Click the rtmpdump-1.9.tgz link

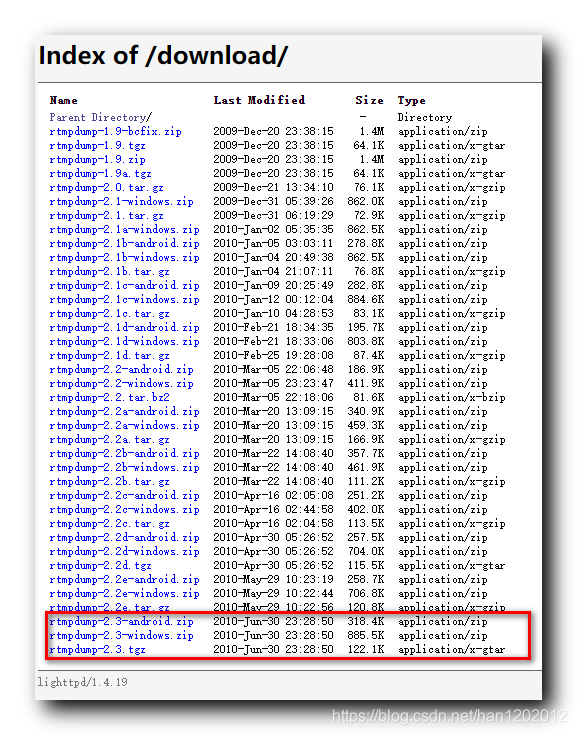(x=97, y=145)
